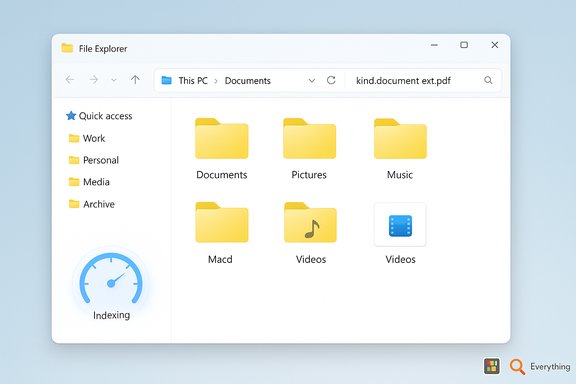Refresh the current folder view
This screenshot has width=576, height=384.
[331, 80]
